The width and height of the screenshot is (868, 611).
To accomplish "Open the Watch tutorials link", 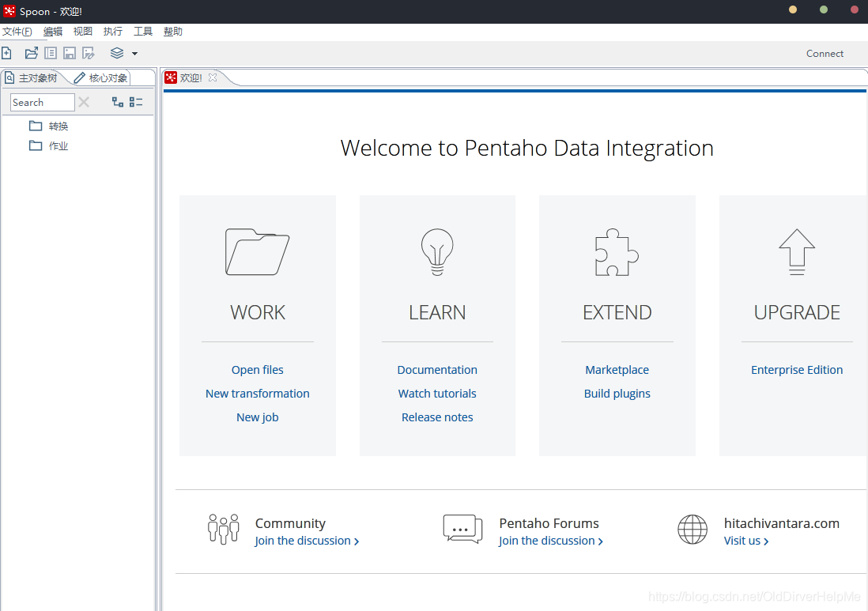I will [437, 394].
